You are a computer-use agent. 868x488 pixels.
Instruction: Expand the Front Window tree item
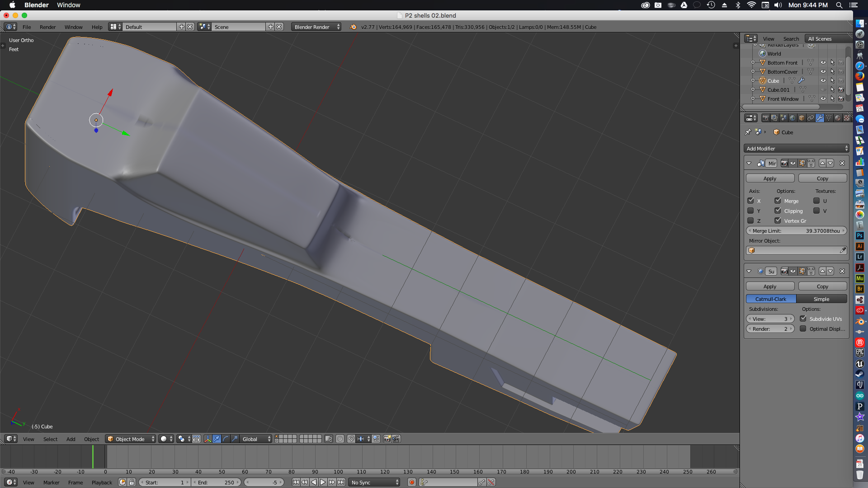753,99
